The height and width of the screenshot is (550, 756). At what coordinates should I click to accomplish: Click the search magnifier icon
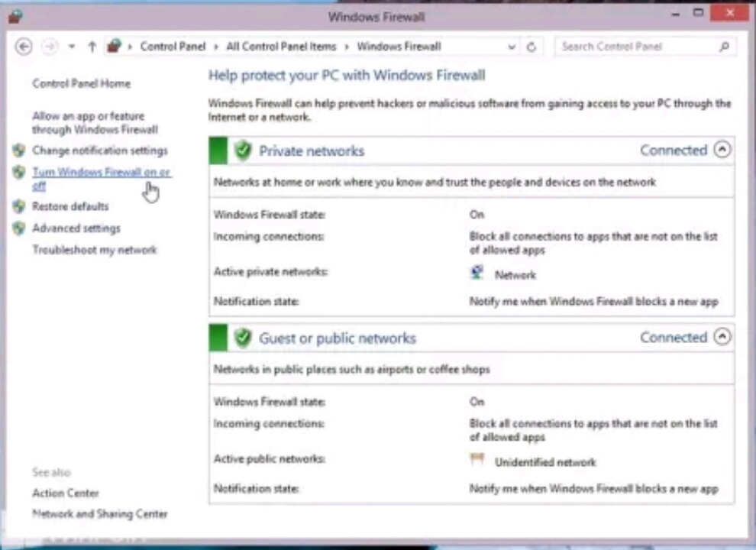click(x=724, y=47)
